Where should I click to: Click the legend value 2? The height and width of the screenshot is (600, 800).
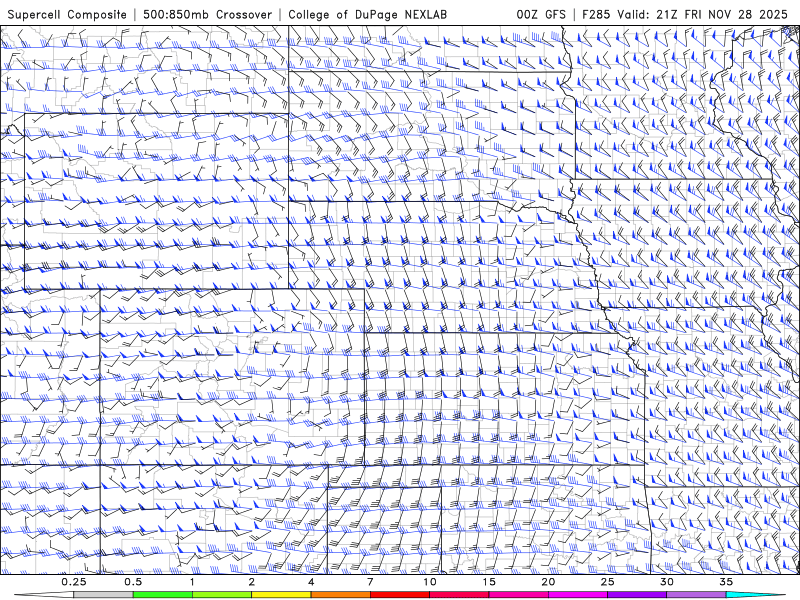coord(252,582)
